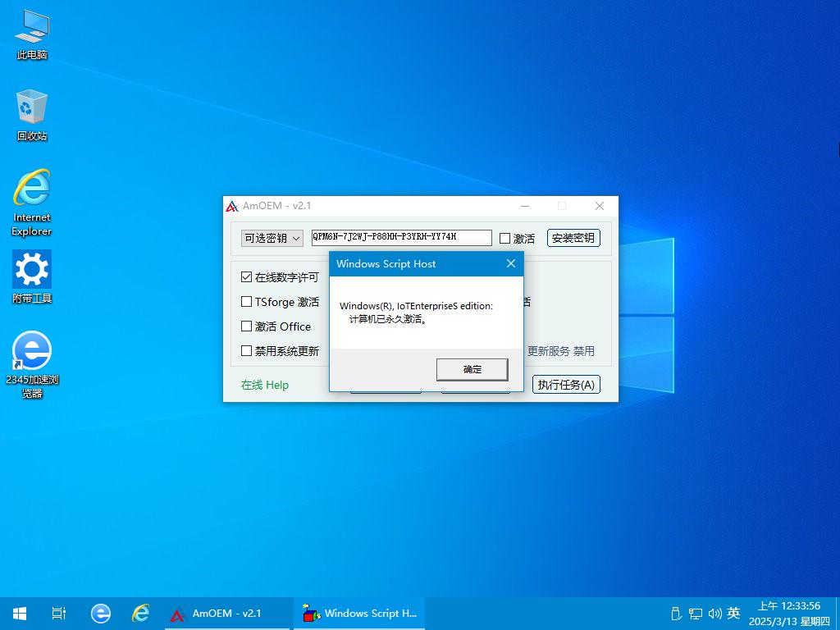Enable the 激活 Office checkbox
The image size is (840, 630).
(x=246, y=326)
